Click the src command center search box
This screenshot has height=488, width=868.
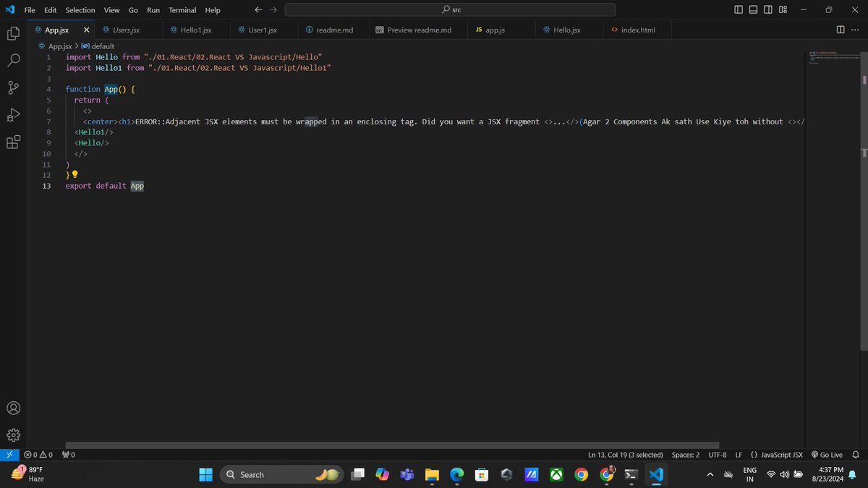[x=451, y=9]
